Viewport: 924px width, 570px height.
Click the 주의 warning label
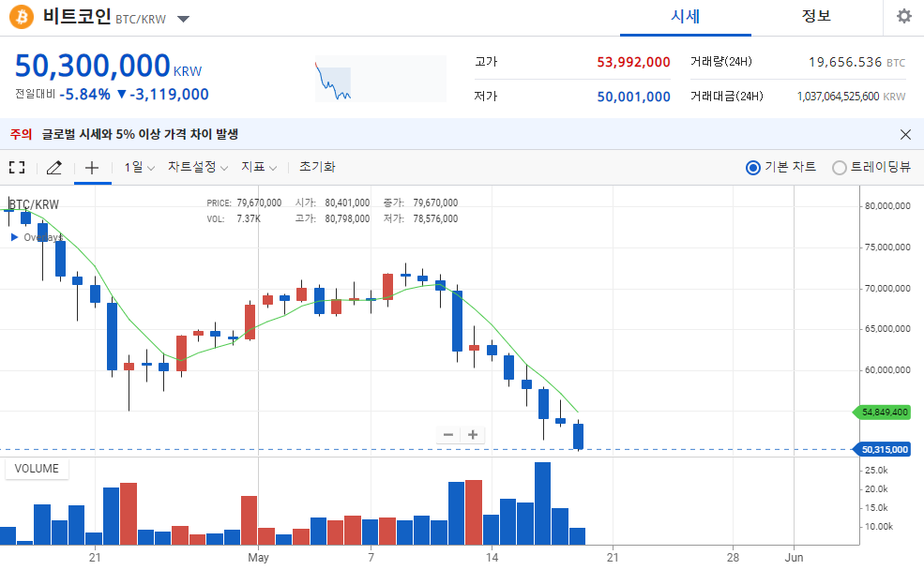21,134
